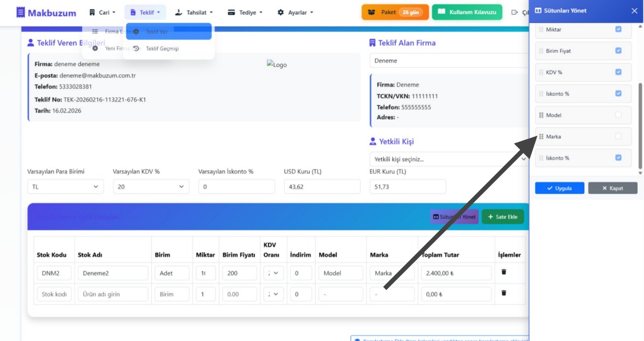Uncheck the Birim Fiyat column checkbox
Viewport: 644px width, 341px height.
tap(618, 51)
